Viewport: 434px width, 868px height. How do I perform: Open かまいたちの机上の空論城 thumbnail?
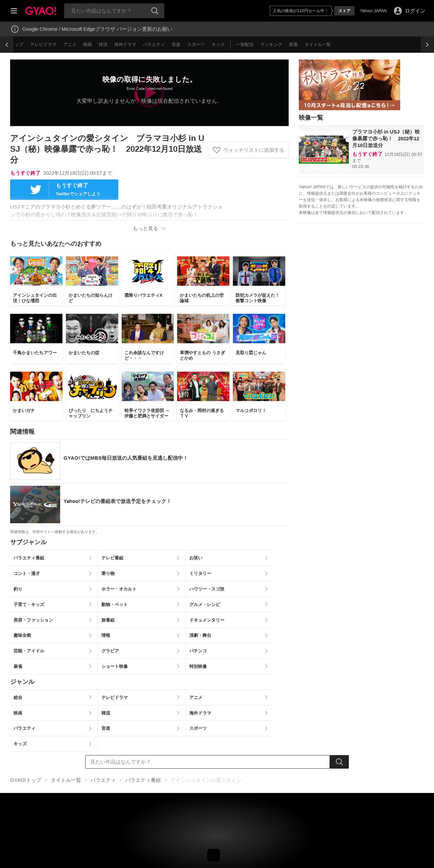tap(203, 271)
